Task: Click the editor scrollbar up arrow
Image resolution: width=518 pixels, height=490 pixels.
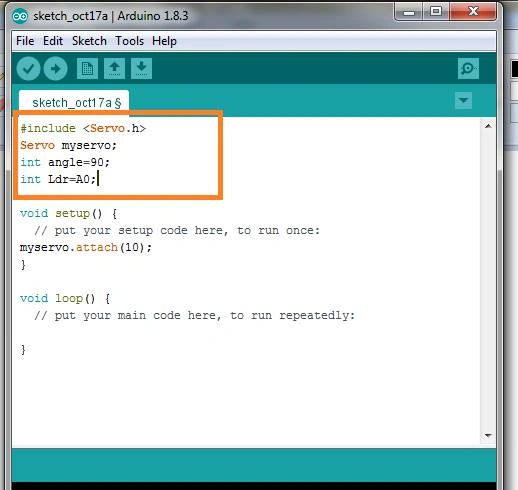Action: click(x=488, y=126)
